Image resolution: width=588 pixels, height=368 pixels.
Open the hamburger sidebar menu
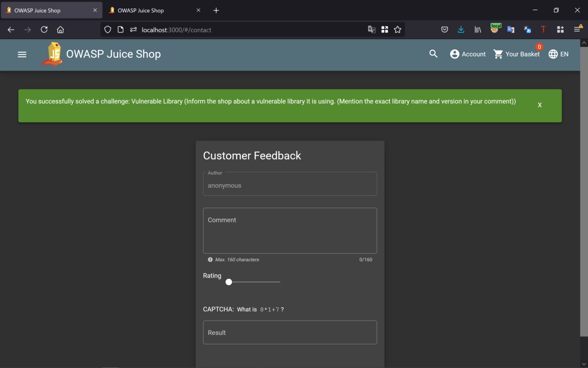[x=22, y=54]
